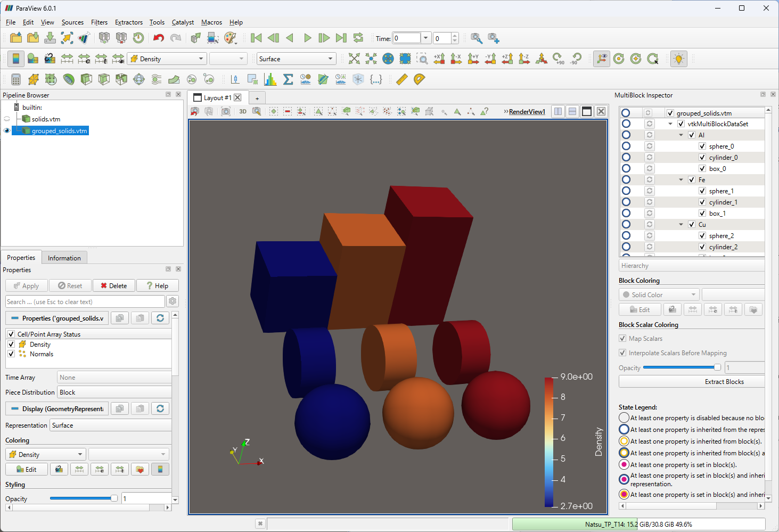Collapse the vtkMultiBlockDataSet tree node

(x=670, y=124)
